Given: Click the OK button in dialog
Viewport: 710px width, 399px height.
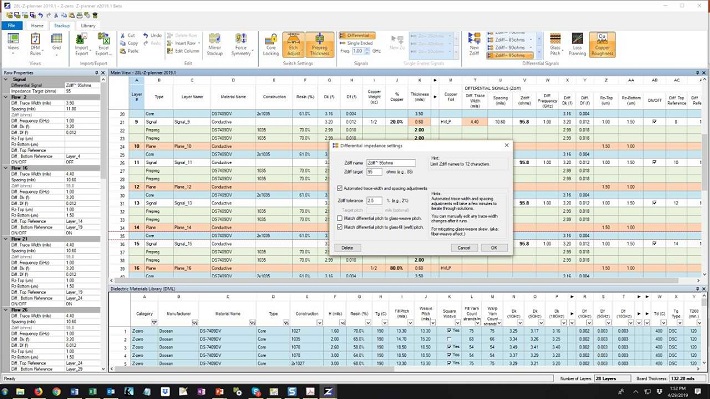Looking at the screenshot, I should pos(494,248).
